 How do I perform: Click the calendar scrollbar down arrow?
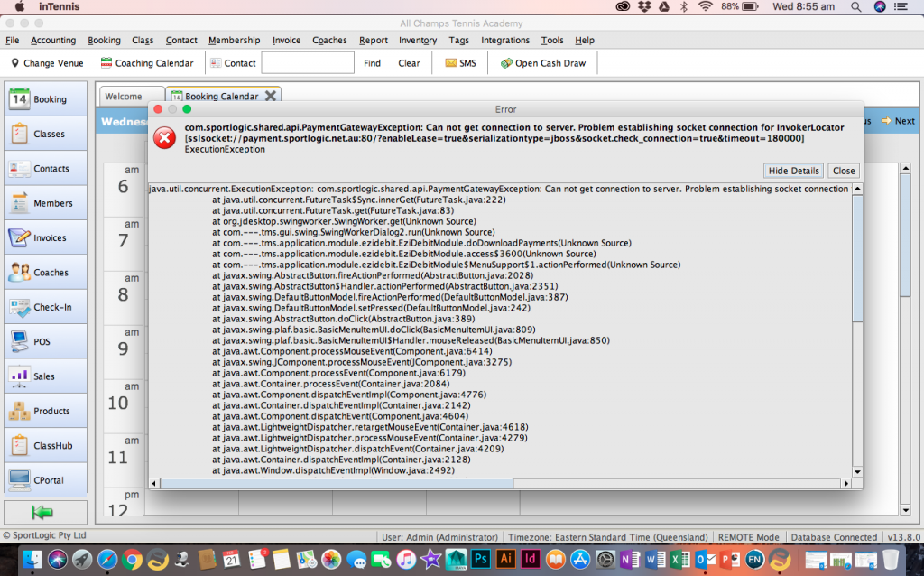[906, 511]
